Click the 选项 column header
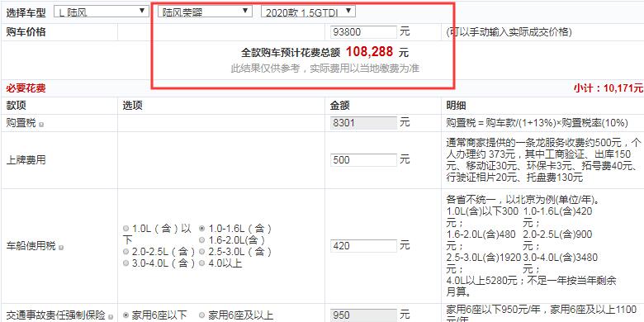 pos(132,106)
